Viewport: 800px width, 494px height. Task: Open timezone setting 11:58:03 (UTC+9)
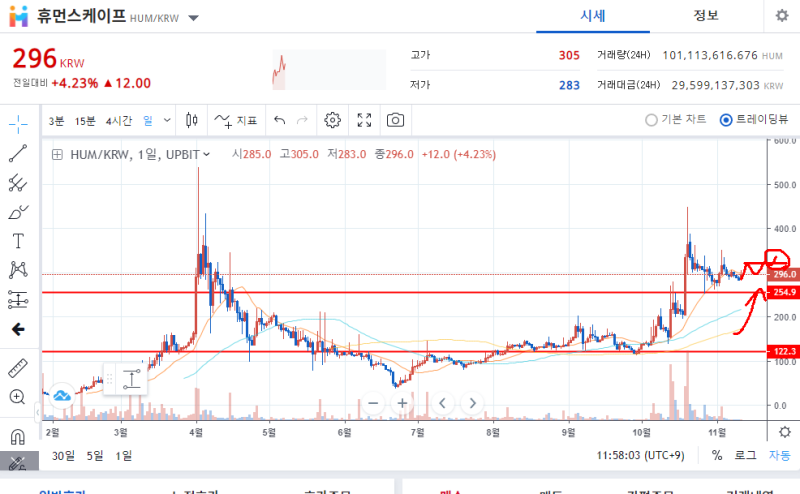pos(640,455)
